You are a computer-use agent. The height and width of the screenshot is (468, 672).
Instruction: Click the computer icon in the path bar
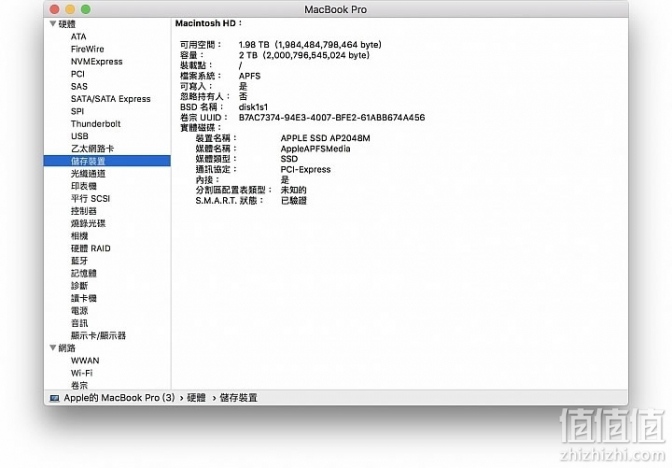point(54,398)
